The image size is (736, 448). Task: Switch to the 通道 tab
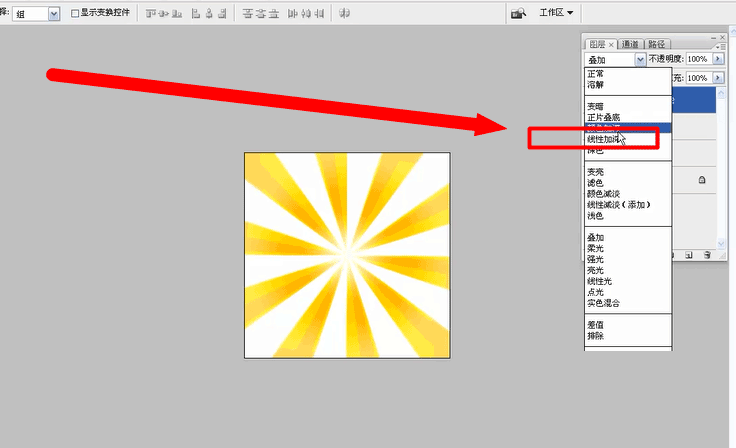click(x=630, y=44)
